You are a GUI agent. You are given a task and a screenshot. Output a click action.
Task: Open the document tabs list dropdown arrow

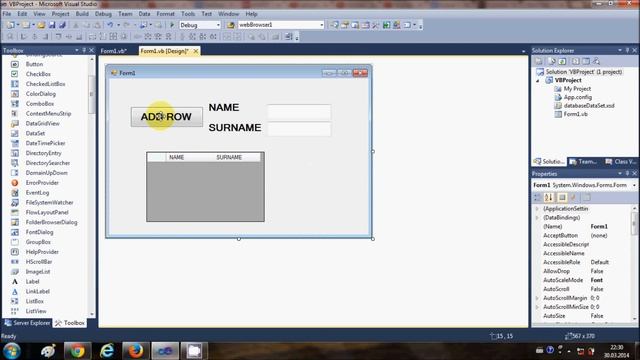click(524, 51)
